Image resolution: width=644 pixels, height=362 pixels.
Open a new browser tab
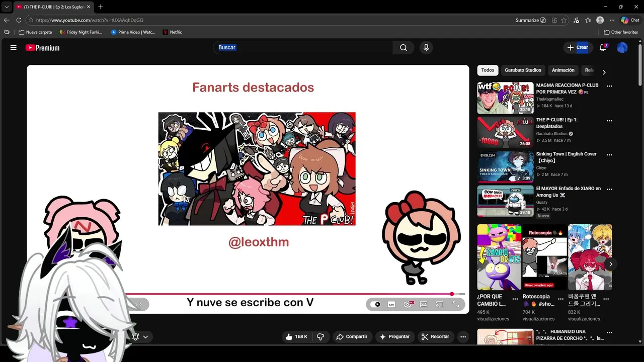[101, 7]
